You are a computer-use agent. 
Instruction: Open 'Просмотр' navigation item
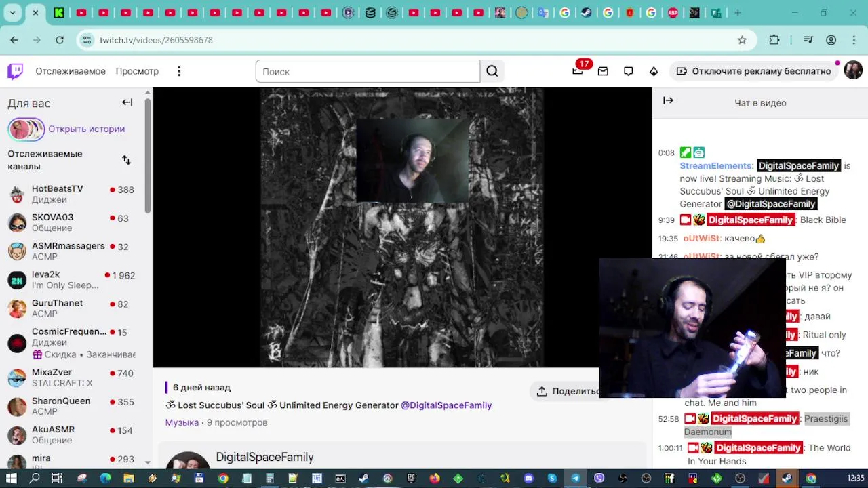pos(137,71)
